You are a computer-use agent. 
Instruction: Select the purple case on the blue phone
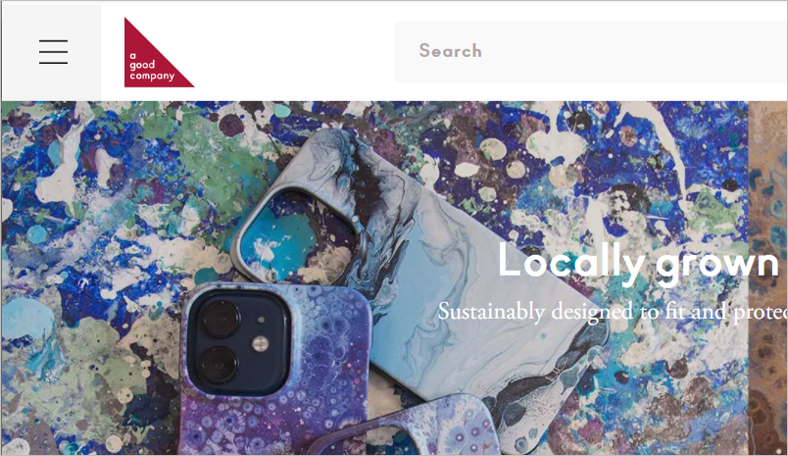(274, 370)
